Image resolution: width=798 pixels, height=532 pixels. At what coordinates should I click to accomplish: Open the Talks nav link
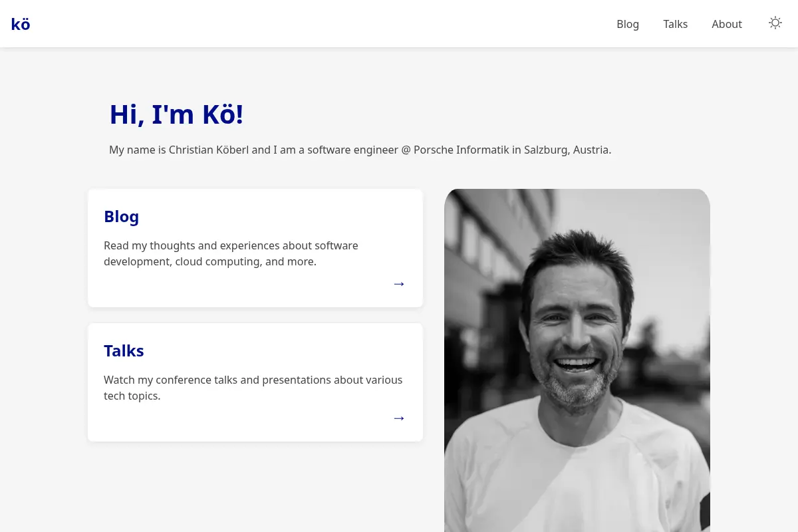click(x=675, y=24)
